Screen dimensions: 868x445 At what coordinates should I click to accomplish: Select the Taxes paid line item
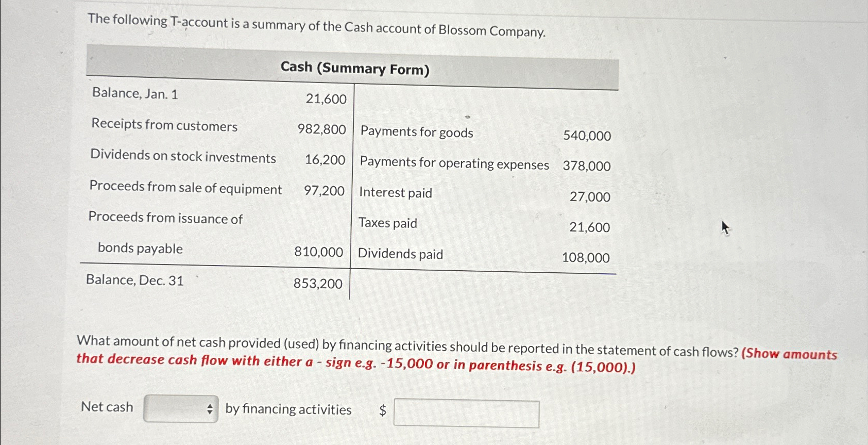[388, 223]
